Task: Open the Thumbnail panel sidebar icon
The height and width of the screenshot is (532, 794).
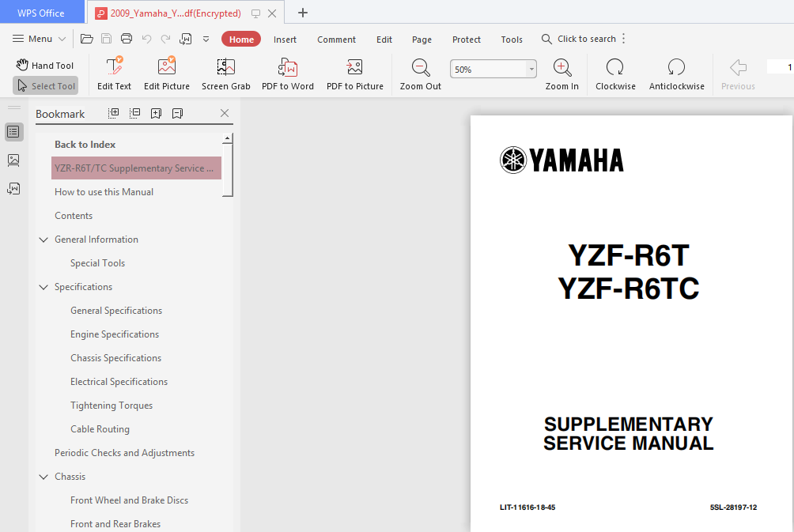Action: pyautogui.click(x=13, y=160)
